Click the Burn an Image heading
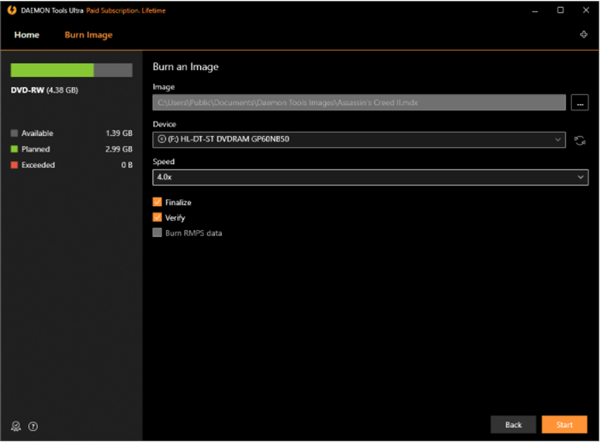Viewport: 600px width, 442px height. [x=186, y=67]
